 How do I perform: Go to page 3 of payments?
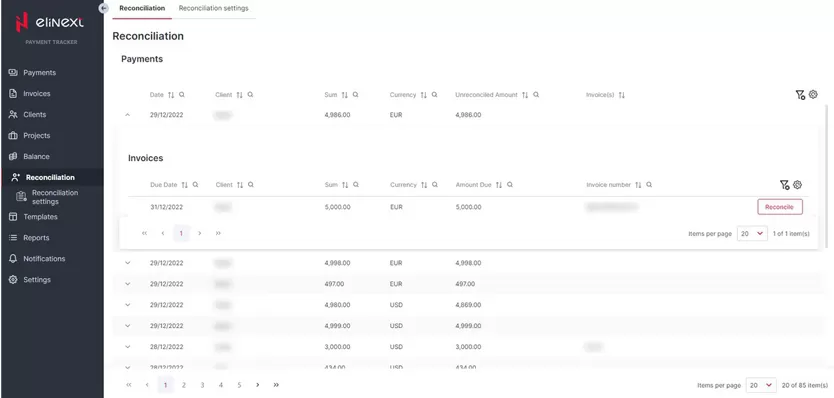[202, 385]
